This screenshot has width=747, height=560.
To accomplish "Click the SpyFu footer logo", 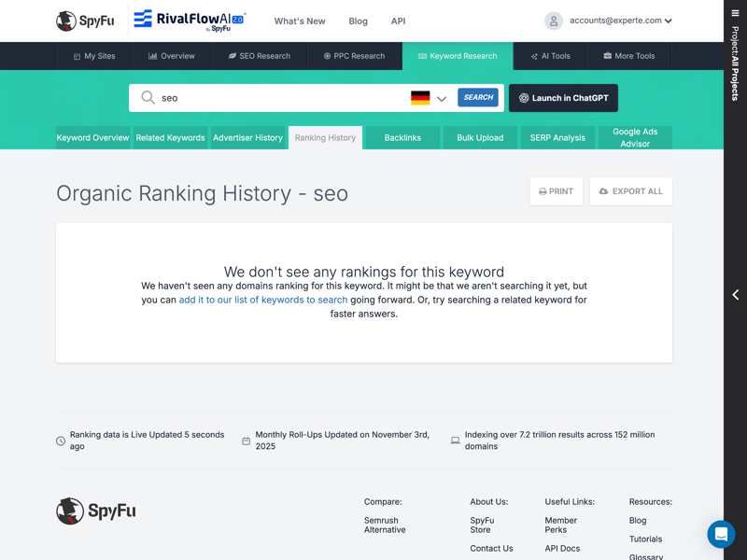I will [96, 511].
